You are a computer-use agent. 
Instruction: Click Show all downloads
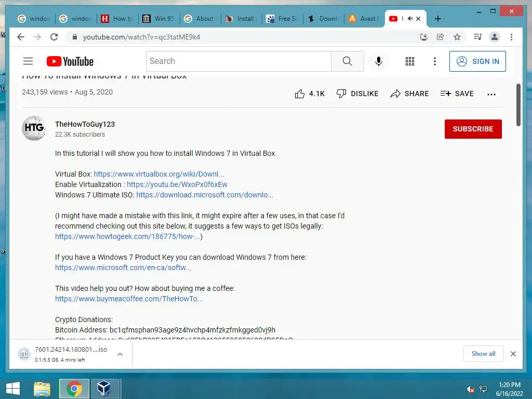click(484, 354)
